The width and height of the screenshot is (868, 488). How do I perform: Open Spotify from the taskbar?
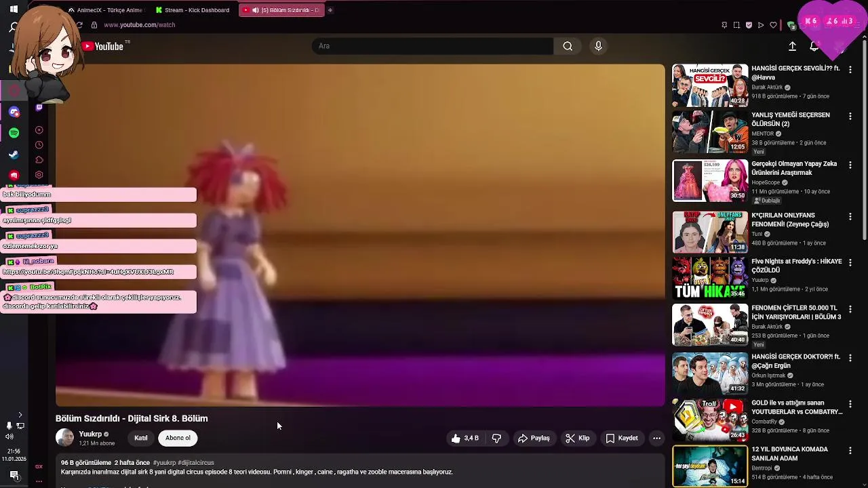(x=14, y=133)
